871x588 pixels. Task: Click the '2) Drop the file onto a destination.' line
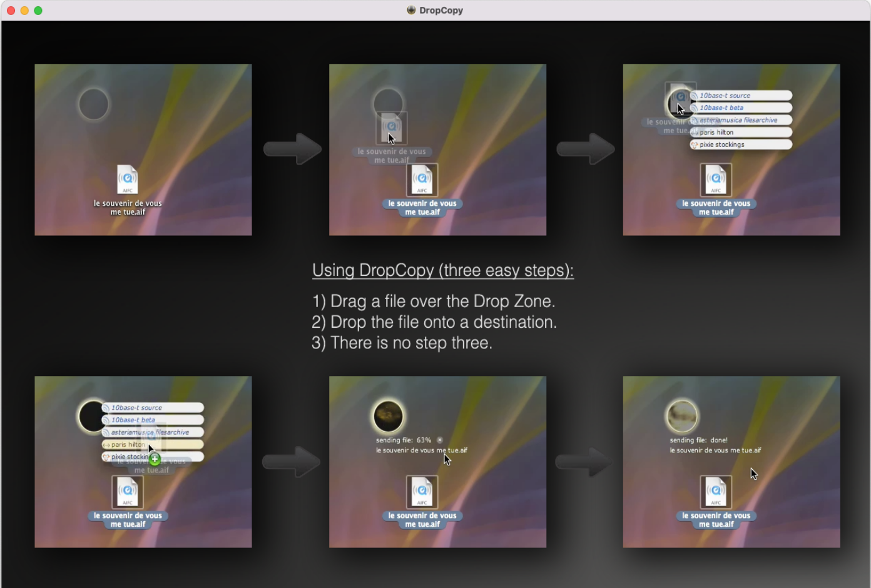tap(434, 322)
